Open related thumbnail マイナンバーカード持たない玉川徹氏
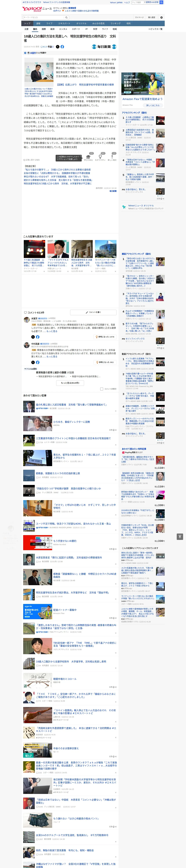186x868 pixels. 105,249
